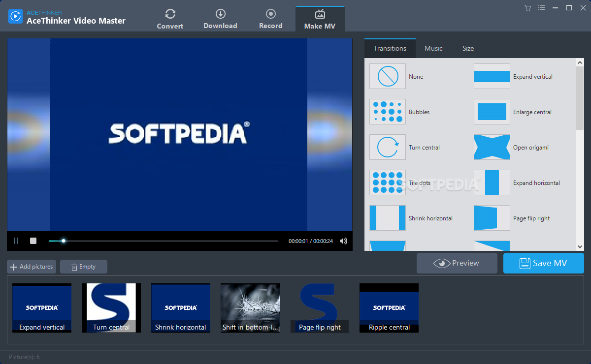Pick the Tile dots transition icon
Viewport: 591px width, 364px height.
(388, 182)
